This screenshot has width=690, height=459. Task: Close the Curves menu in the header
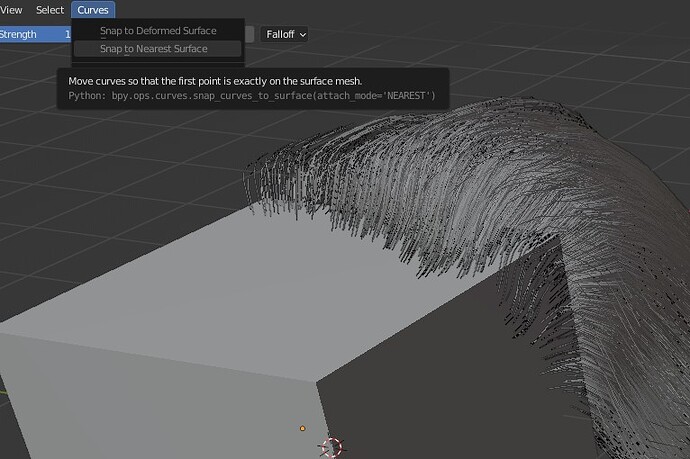point(93,10)
